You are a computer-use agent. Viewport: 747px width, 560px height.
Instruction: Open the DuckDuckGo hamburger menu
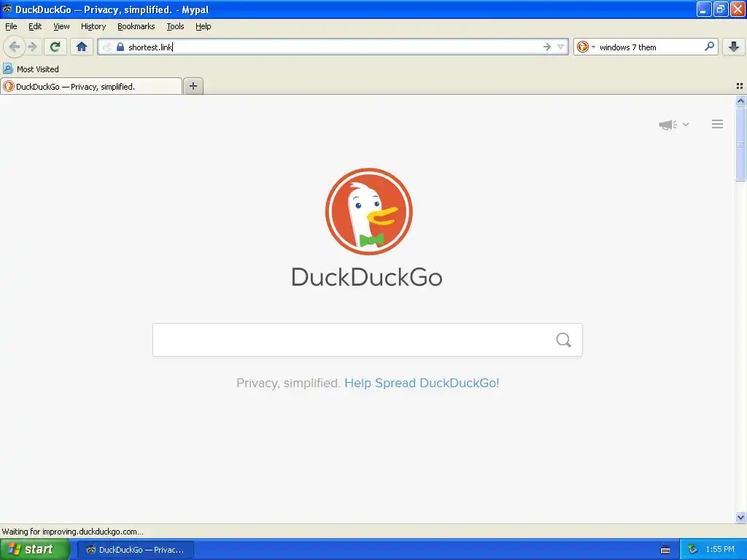coord(718,124)
